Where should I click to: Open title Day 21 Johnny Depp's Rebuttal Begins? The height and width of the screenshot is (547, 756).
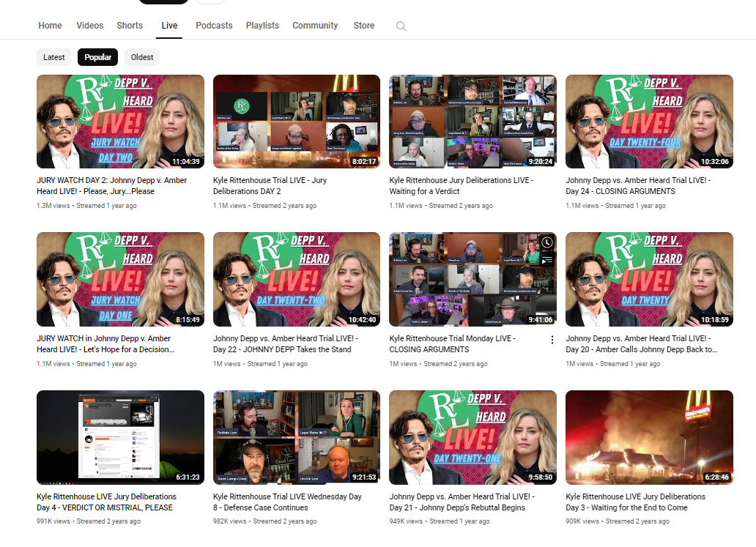[x=462, y=502]
